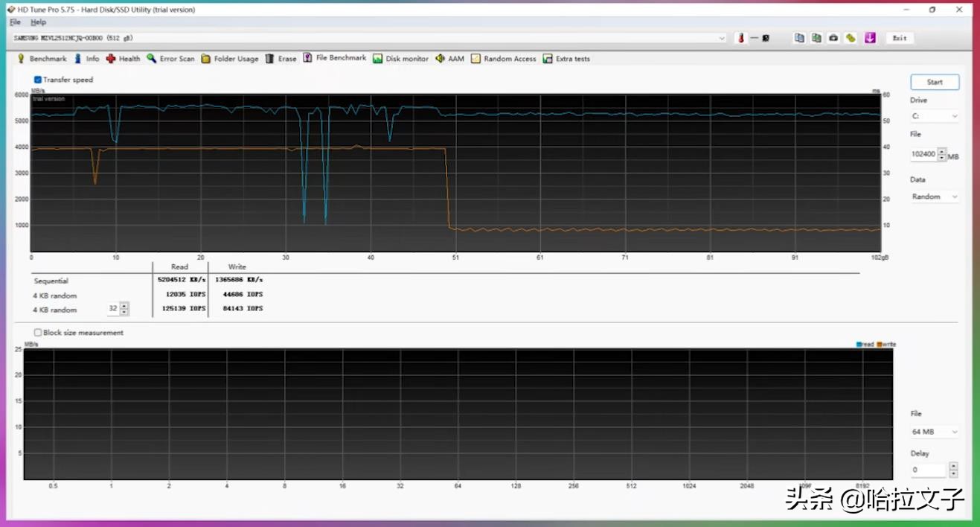Enable Block size measurement checkbox
980x527 pixels.
tap(38, 333)
